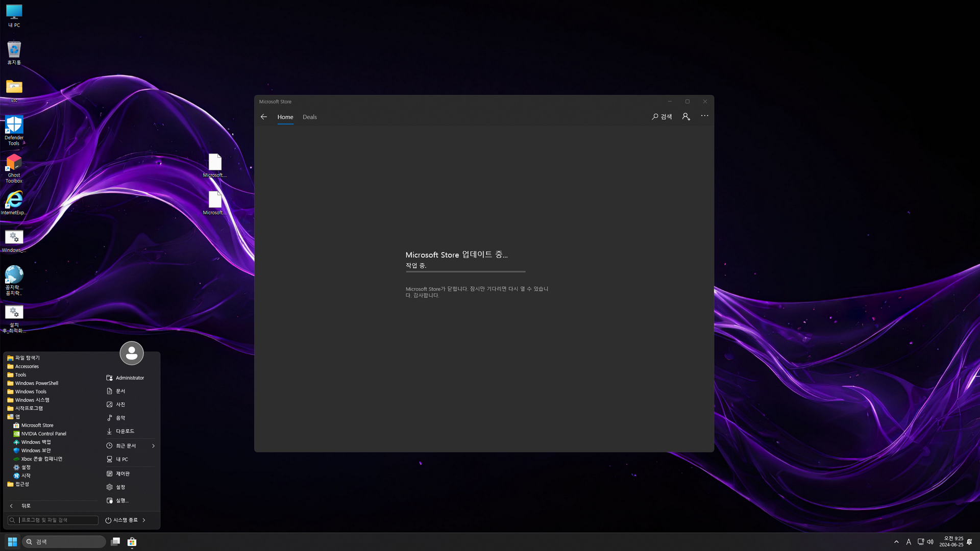This screenshot has width=980, height=551.
Task: Select the Home tab in Store
Action: tap(285, 117)
